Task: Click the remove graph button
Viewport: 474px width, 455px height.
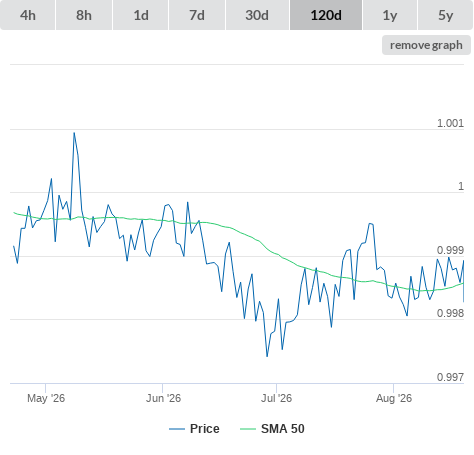Action: [426, 45]
